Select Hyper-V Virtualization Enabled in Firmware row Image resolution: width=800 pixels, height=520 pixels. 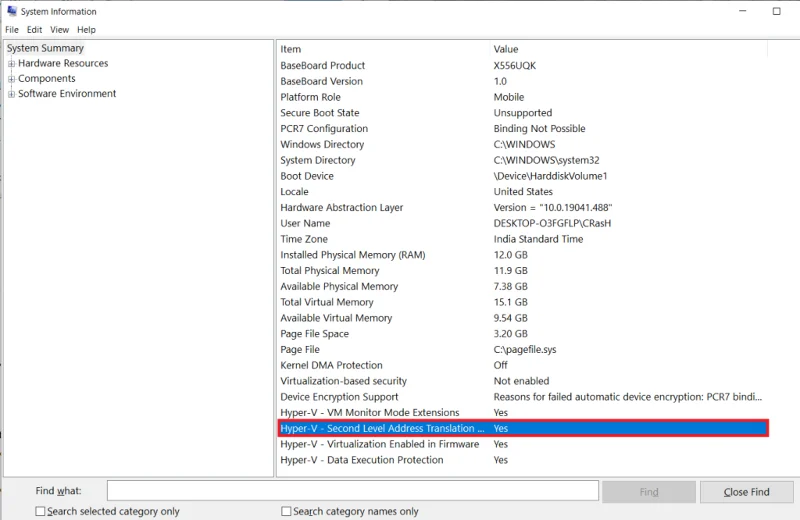click(523, 444)
